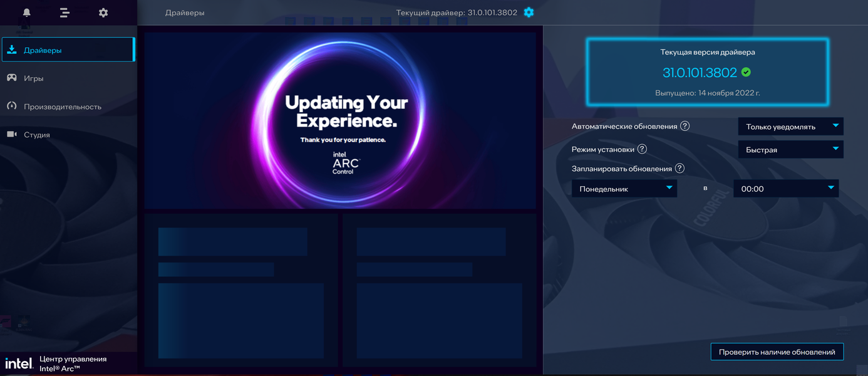Open the 00:00 time dropdown
868x376 pixels.
tap(786, 189)
